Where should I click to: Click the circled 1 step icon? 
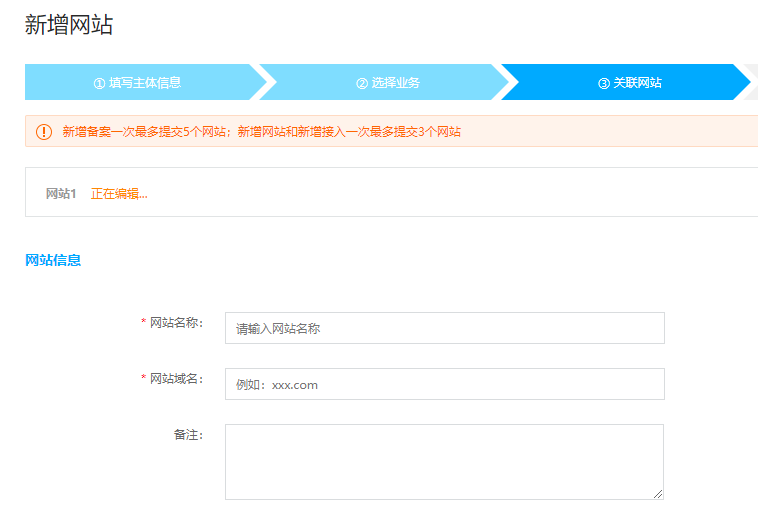[x=99, y=83]
